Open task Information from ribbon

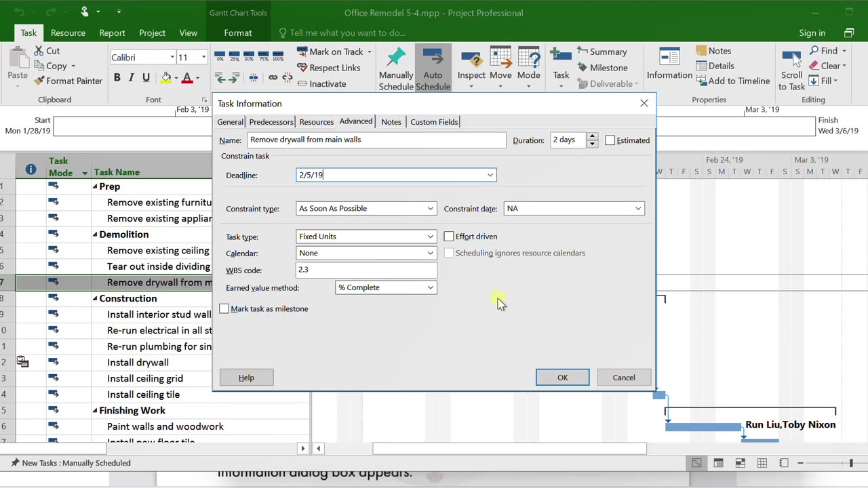(x=669, y=64)
